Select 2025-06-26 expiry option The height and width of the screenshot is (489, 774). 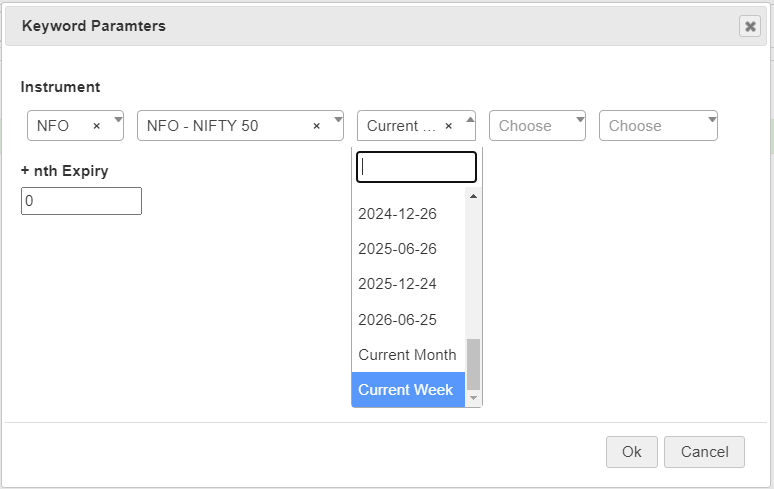(397, 249)
